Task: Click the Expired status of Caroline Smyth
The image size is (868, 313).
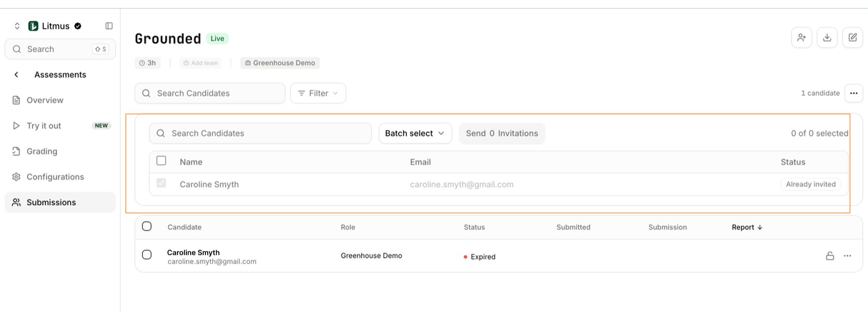Action: (479, 257)
